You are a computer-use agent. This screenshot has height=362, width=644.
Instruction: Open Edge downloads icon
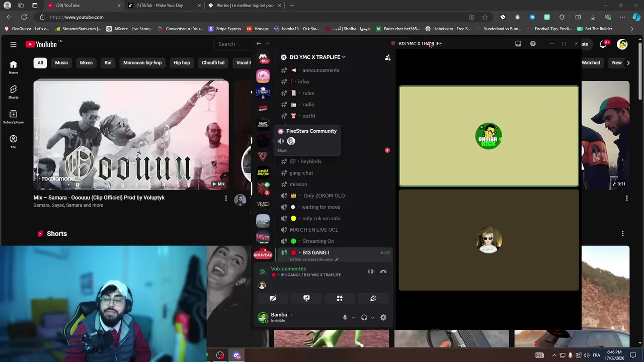point(593,17)
